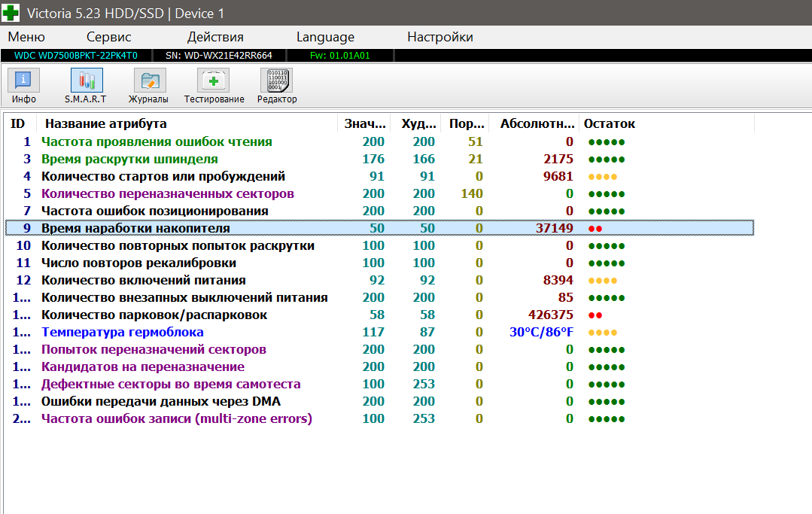This screenshot has width=812, height=514.
Task: Open the Действия menu
Action: (215, 38)
